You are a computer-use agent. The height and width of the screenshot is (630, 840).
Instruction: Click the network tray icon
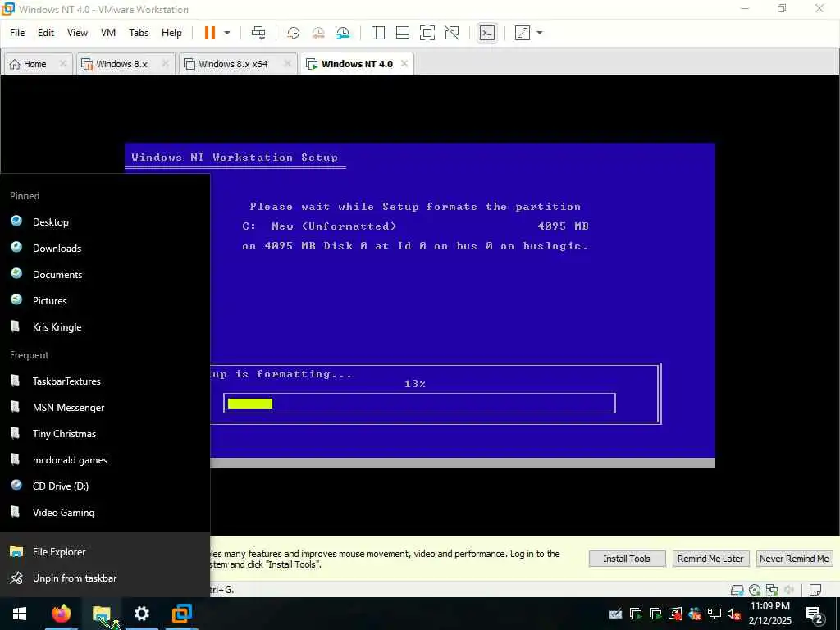(x=714, y=614)
